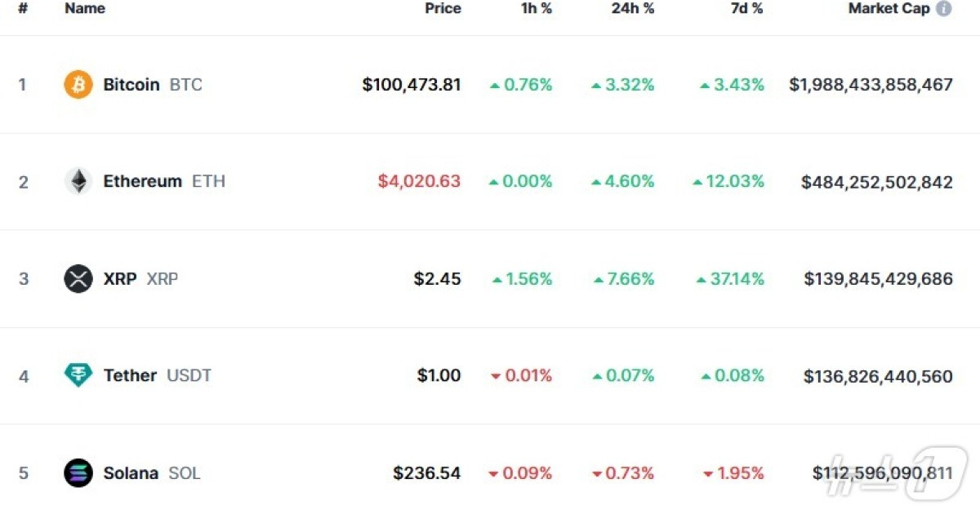Click the Tether teal logo icon
Viewport: 980px width, 514px height.
[78, 375]
